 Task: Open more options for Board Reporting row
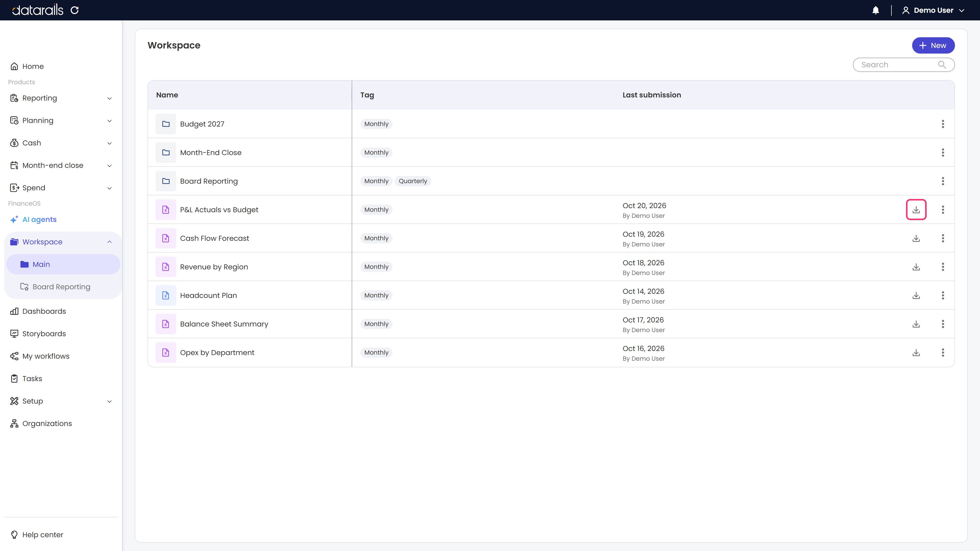pos(943,181)
